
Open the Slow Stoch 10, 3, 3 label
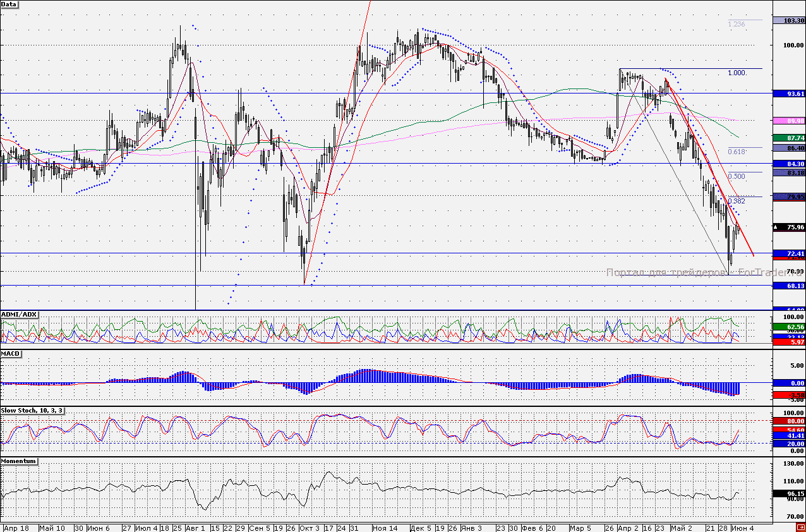coord(32,411)
